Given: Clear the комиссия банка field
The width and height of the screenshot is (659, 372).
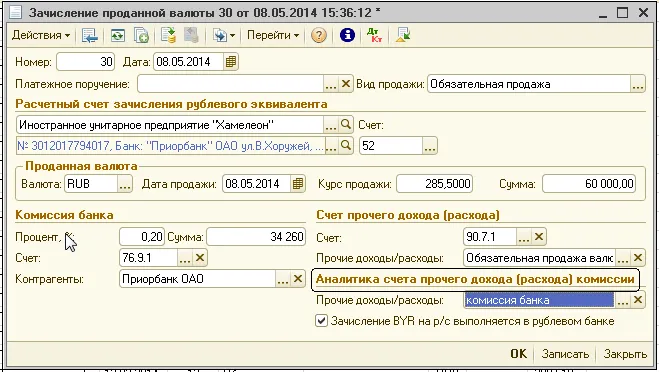Looking at the screenshot, I should click(x=638, y=300).
